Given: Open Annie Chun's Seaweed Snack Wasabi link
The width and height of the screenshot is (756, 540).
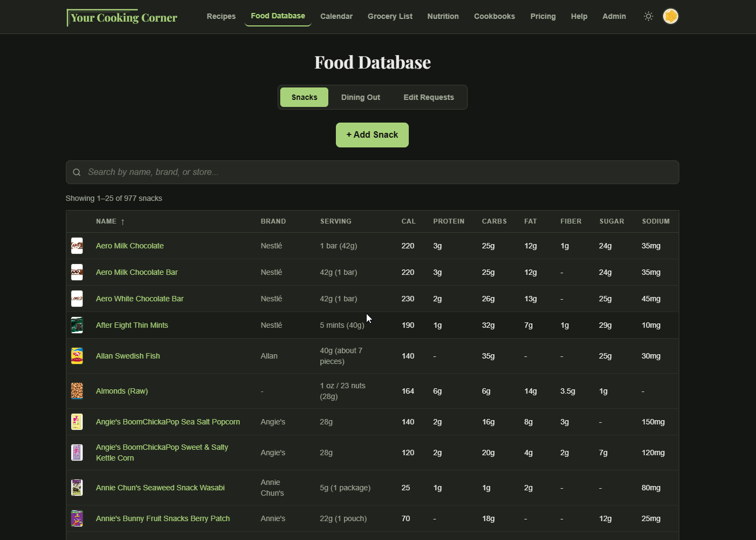Looking at the screenshot, I should point(160,488).
